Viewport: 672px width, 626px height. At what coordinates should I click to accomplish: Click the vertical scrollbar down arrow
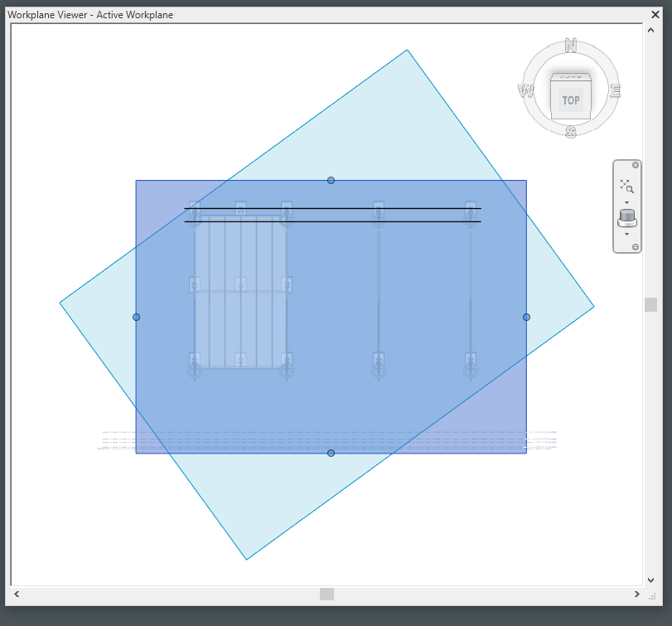click(x=650, y=580)
